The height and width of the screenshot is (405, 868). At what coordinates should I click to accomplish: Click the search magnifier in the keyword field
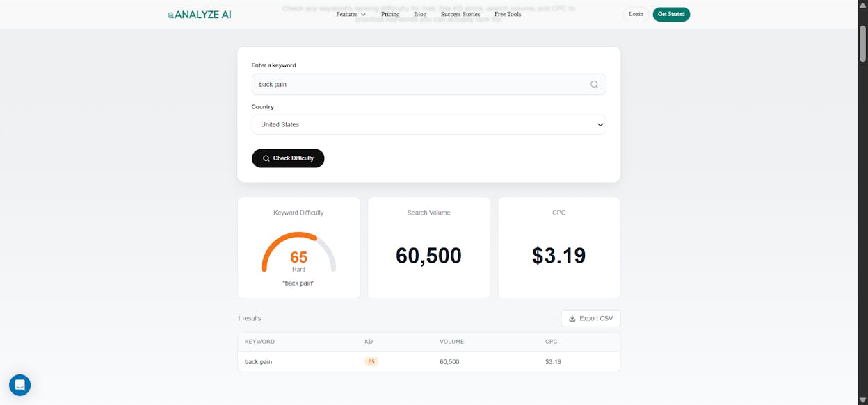point(595,85)
